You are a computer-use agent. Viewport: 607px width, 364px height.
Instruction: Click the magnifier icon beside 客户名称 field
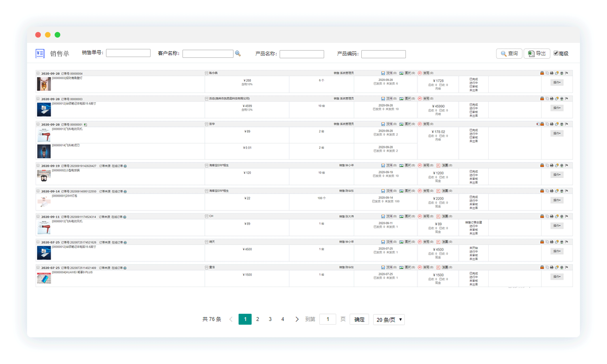[238, 54]
